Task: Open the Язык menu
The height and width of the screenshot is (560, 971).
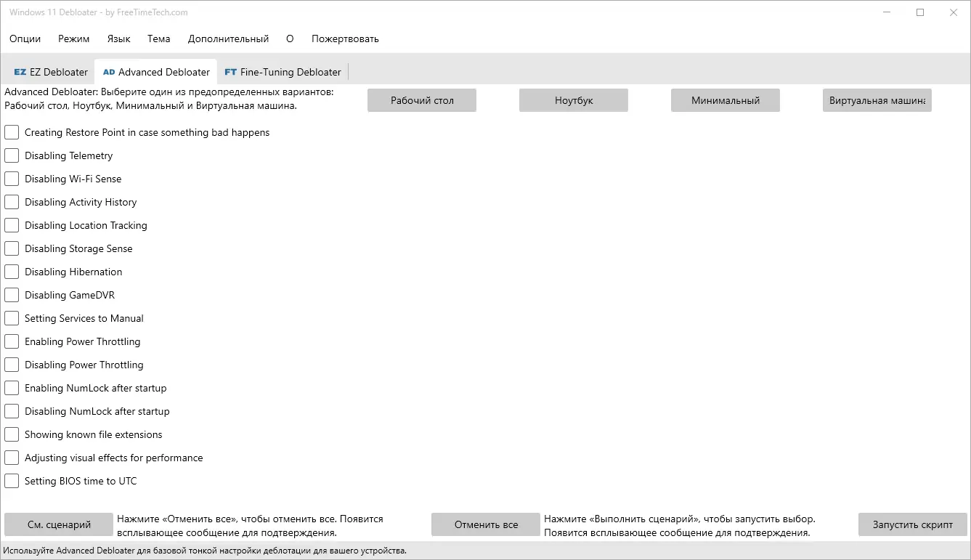Action: [x=118, y=38]
